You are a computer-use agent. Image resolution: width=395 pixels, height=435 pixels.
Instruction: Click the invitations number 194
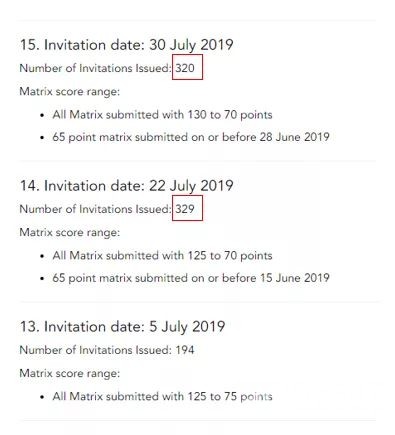click(185, 350)
